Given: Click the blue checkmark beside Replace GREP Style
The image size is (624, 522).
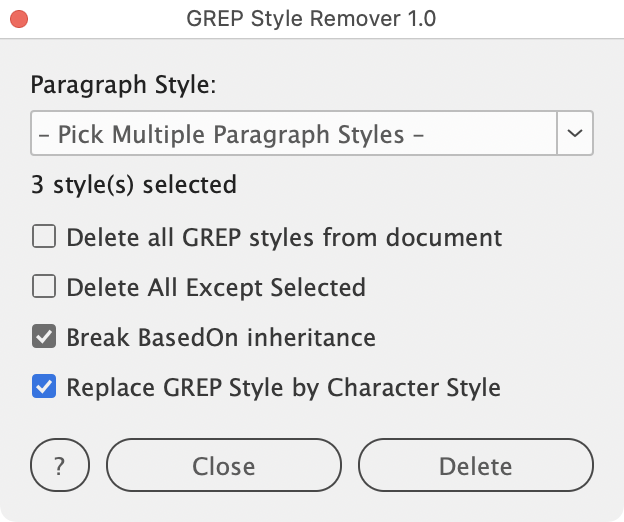Looking at the screenshot, I should pyautogui.click(x=44, y=387).
